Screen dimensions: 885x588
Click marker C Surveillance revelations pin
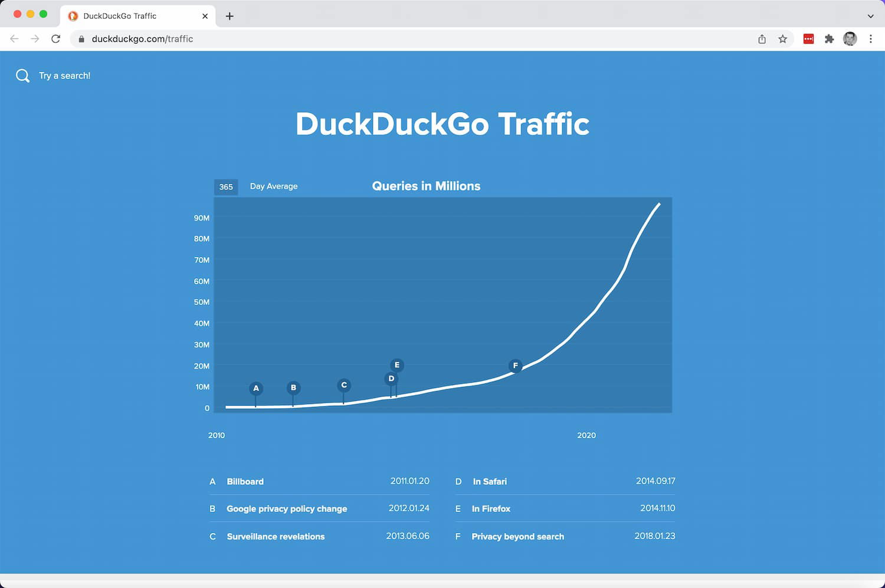(344, 386)
